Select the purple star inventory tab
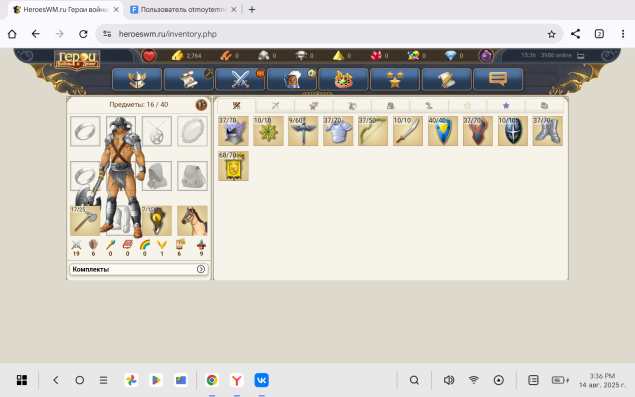This screenshot has height=397, width=635. [x=506, y=106]
